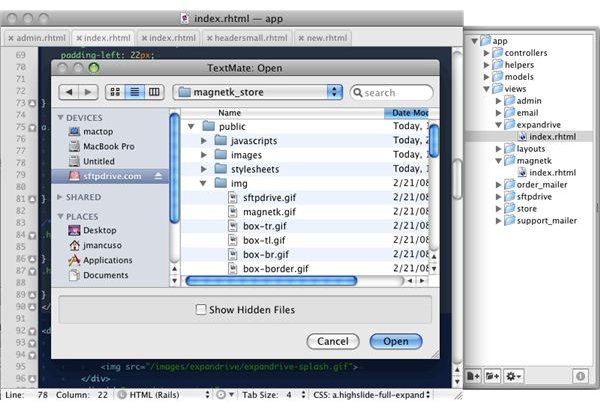Switch the Open dialog to list view
Screen dimensions: 600x402
tap(135, 92)
